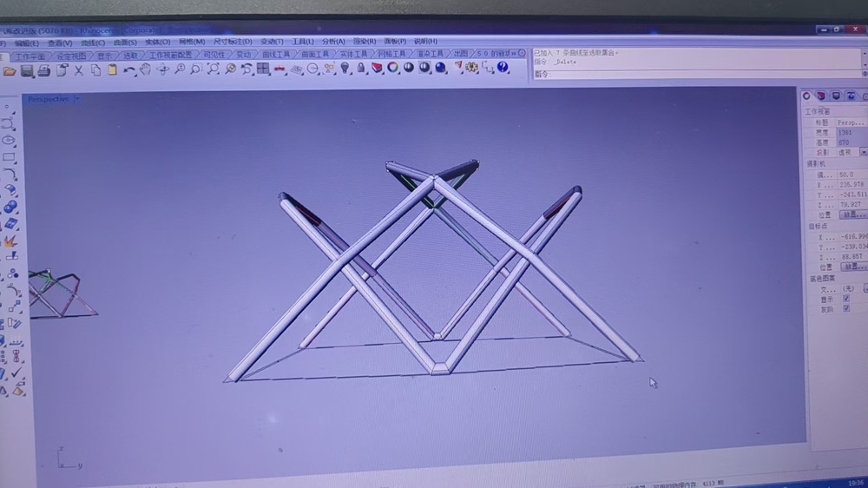
Task: Select the circle tool in left sidebar
Action: pyautogui.click(x=9, y=140)
